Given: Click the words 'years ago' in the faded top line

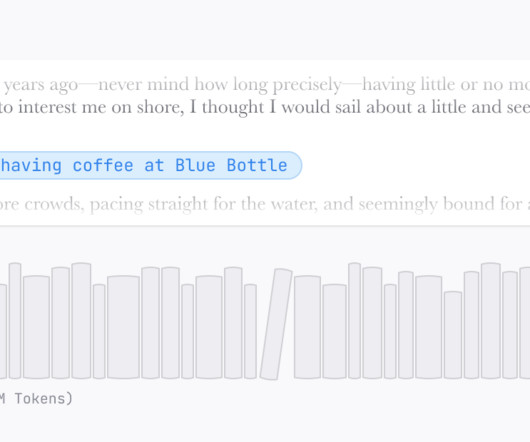Looking at the screenshot, I should click(41, 85).
